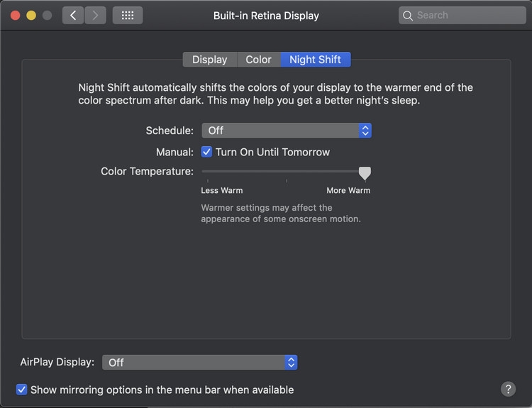The image size is (532, 408).
Task: Minimize the window with yellow button
Action: 31,15
